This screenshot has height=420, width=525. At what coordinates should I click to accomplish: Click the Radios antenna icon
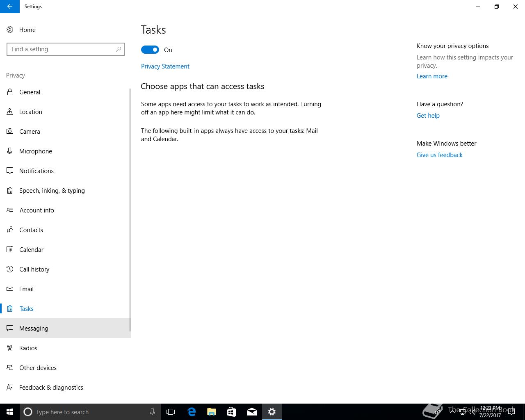[10, 348]
